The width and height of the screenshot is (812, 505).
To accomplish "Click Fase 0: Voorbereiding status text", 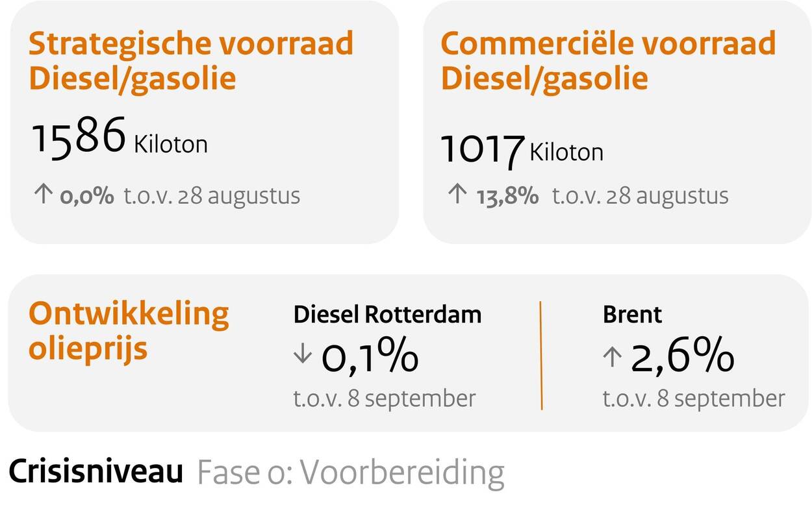I will click(x=350, y=473).
